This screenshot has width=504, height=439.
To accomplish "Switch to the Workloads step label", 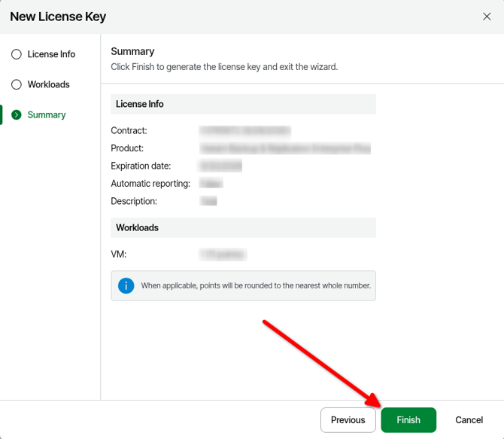I will coord(48,84).
